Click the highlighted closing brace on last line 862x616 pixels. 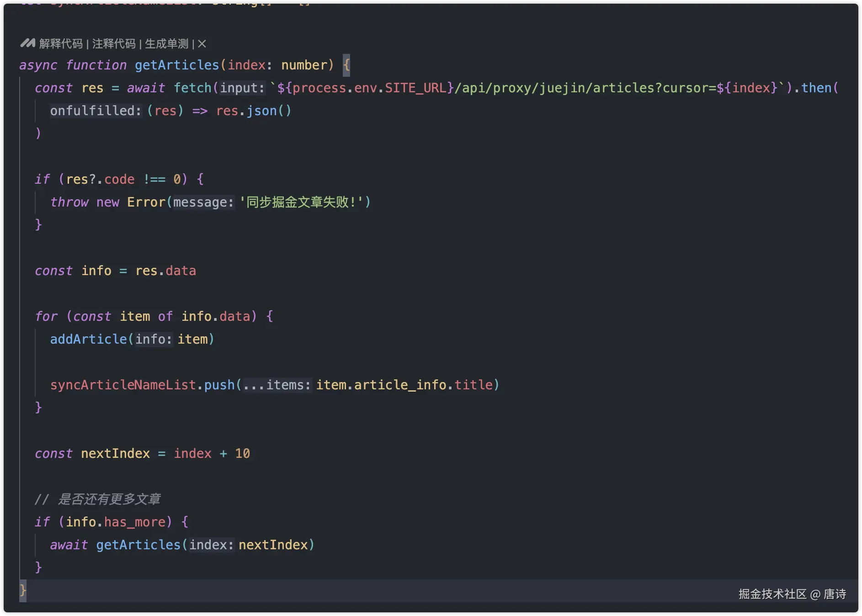tap(23, 590)
